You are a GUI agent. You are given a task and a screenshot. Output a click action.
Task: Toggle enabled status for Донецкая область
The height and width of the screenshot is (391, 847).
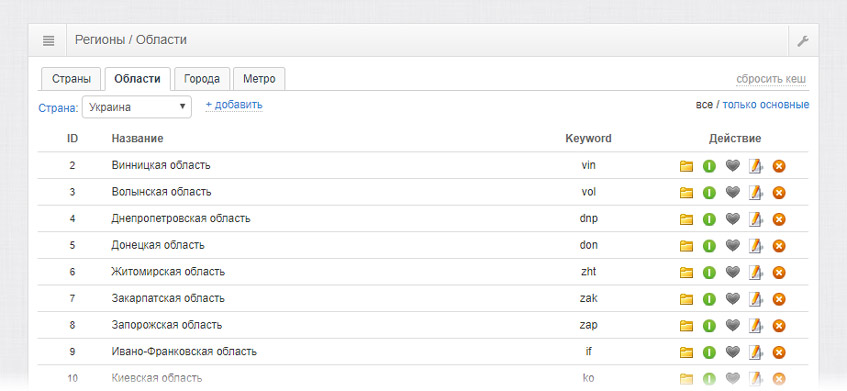pos(709,246)
